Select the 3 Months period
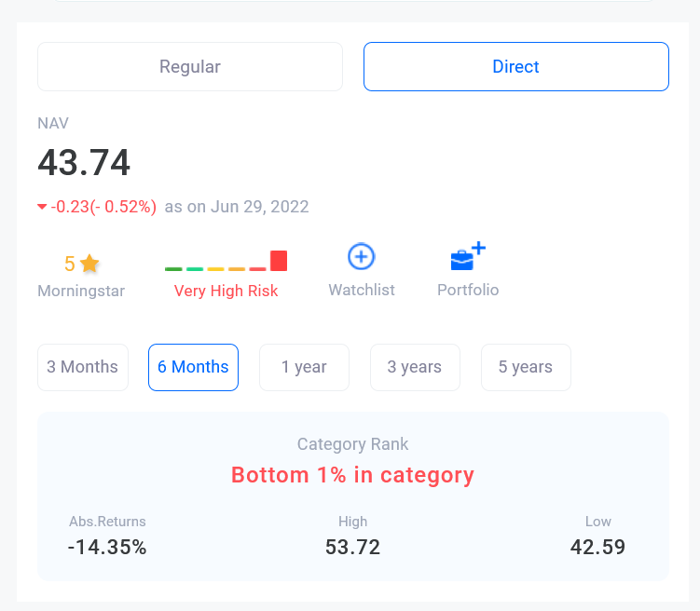Viewport: 700px width, 611px height. 83,367
